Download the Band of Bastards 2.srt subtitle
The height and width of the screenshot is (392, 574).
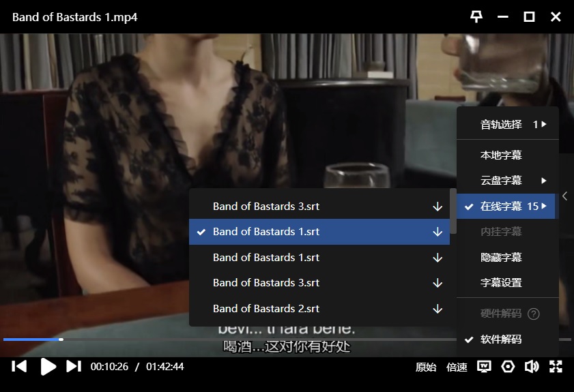437,309
